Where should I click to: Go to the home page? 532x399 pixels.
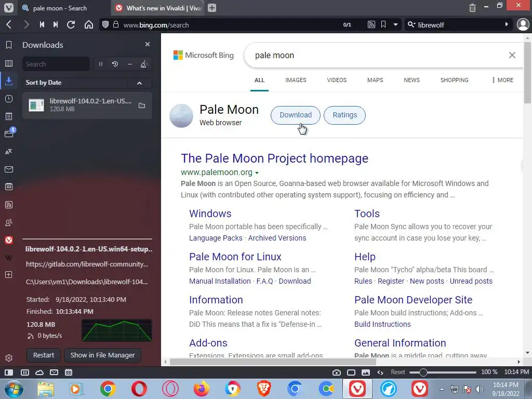88,24
